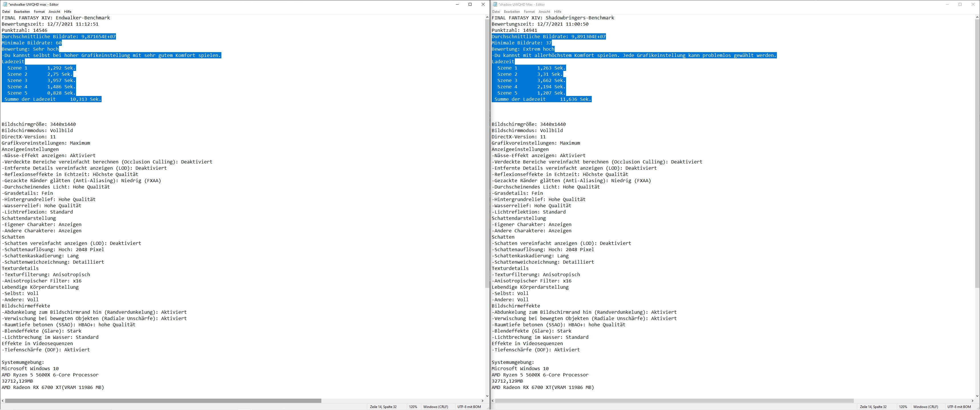Open Bearbeiten menu in endwalker window
Screen dimensions: 980x410
22,12
